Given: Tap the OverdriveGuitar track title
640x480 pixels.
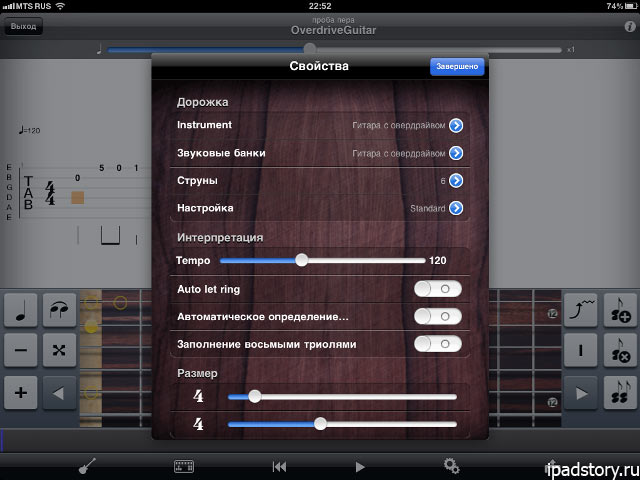Looking at the screenshot, I should [x=333, y=30].
